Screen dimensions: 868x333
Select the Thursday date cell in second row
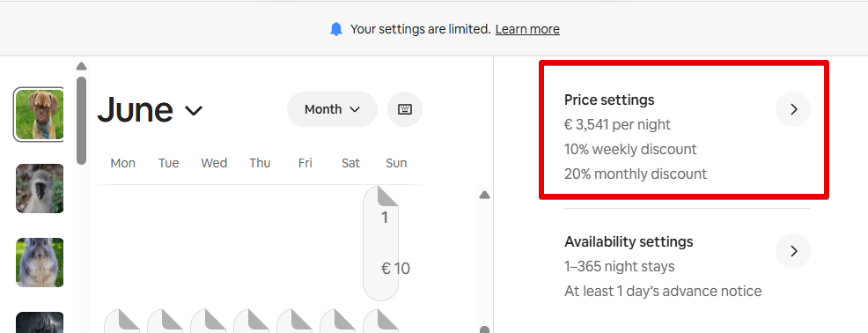click(x=251, y=321)
